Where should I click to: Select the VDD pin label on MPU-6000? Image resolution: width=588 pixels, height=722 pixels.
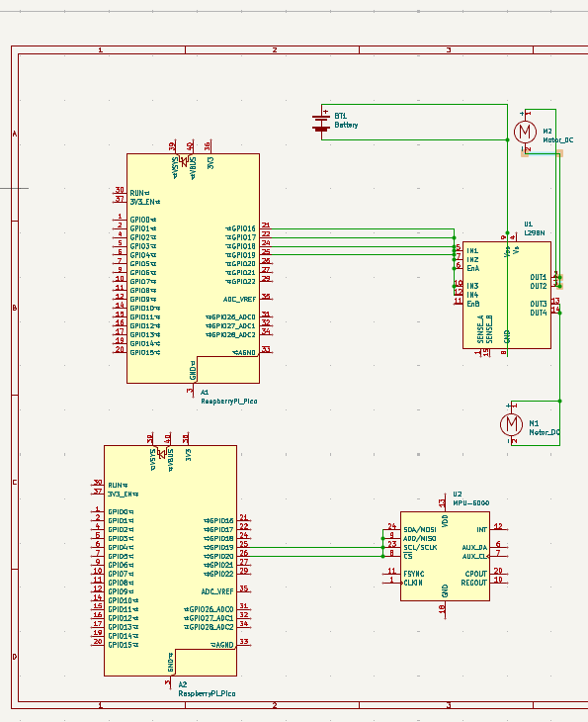coord(445,521)
